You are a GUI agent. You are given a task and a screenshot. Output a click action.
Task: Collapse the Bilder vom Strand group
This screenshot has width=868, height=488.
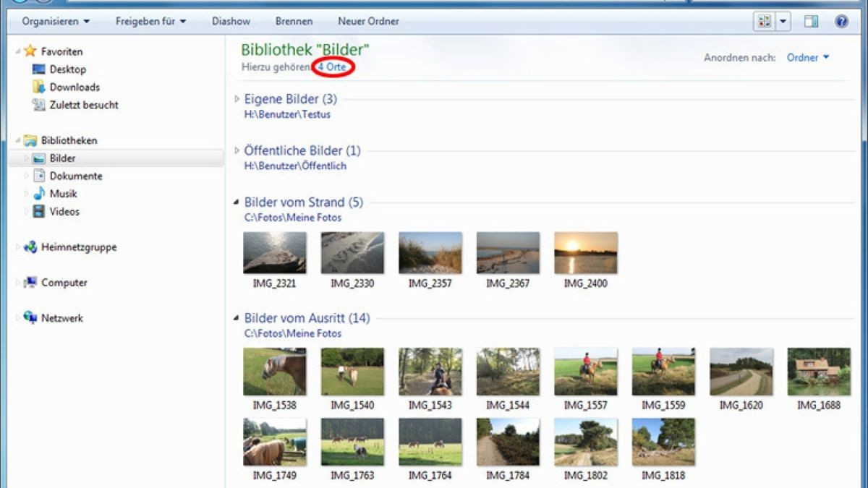click(237, 202)
